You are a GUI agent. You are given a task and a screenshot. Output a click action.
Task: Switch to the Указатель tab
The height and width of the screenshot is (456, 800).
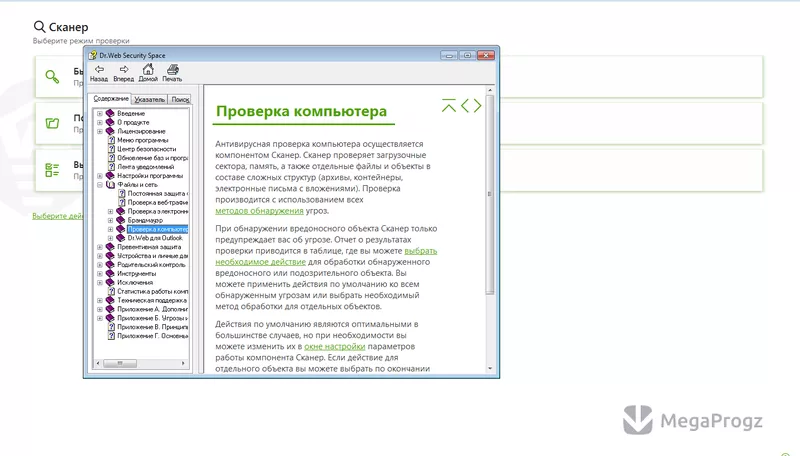tap(149, 99)
